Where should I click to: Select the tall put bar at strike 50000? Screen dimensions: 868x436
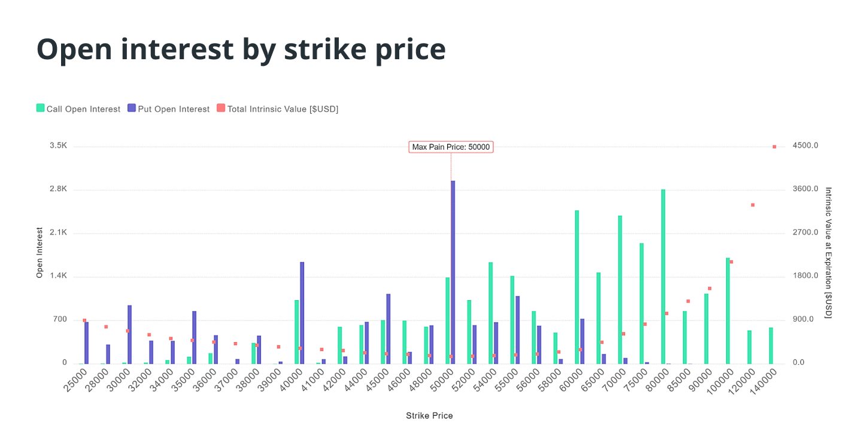453,272
